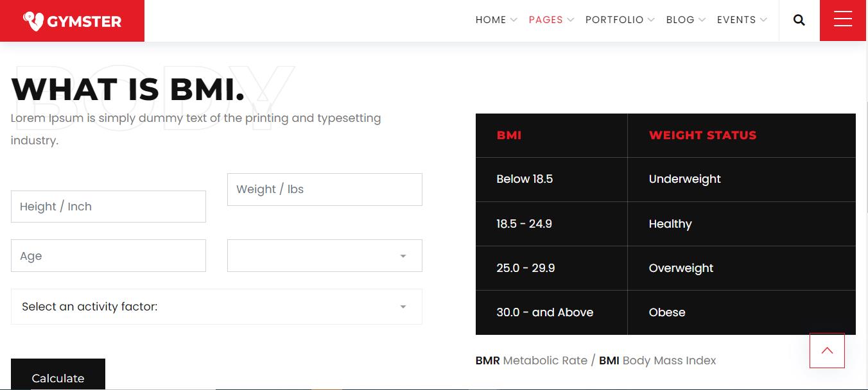Open the Select an activity factor dropdown
The width and height of the screenshot is (868, 390).
(216, 307)
